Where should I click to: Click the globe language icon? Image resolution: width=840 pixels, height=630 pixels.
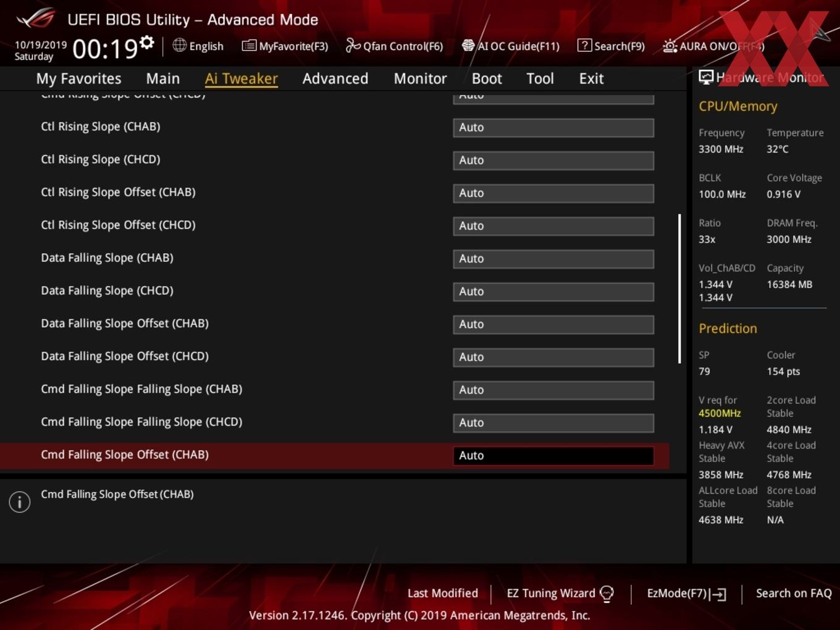tap(179, 45)
